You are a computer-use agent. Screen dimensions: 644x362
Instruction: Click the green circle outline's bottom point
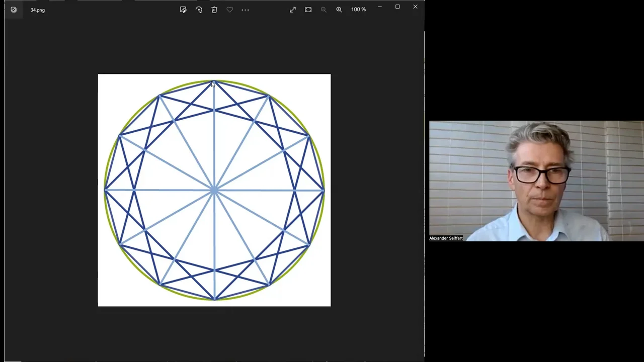click(214, 300)
